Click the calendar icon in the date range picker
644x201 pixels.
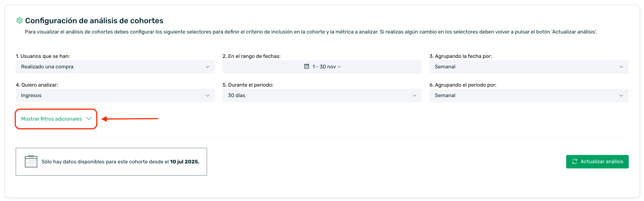306,66
